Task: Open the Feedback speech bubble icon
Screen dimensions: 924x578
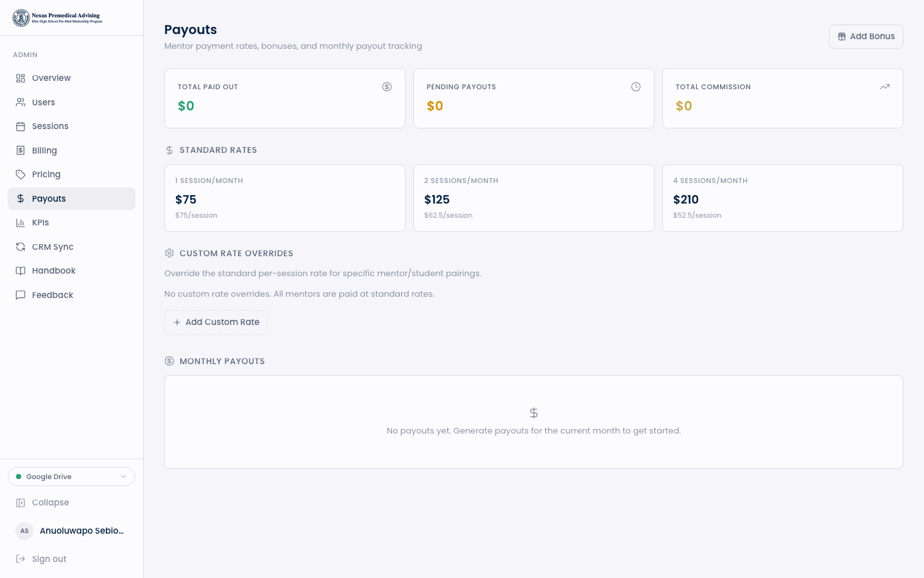Action: click(21, 295)
